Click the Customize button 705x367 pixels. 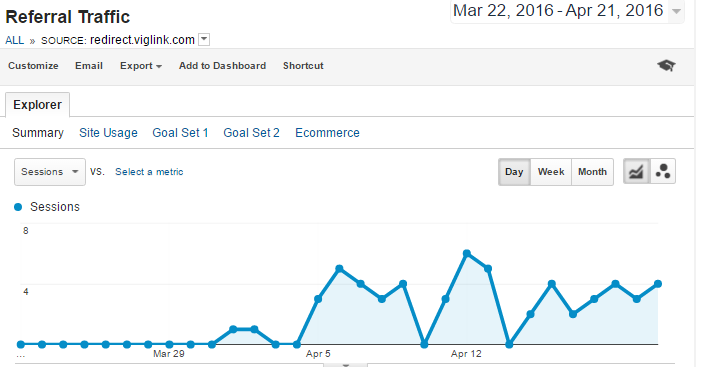[33, 66]
